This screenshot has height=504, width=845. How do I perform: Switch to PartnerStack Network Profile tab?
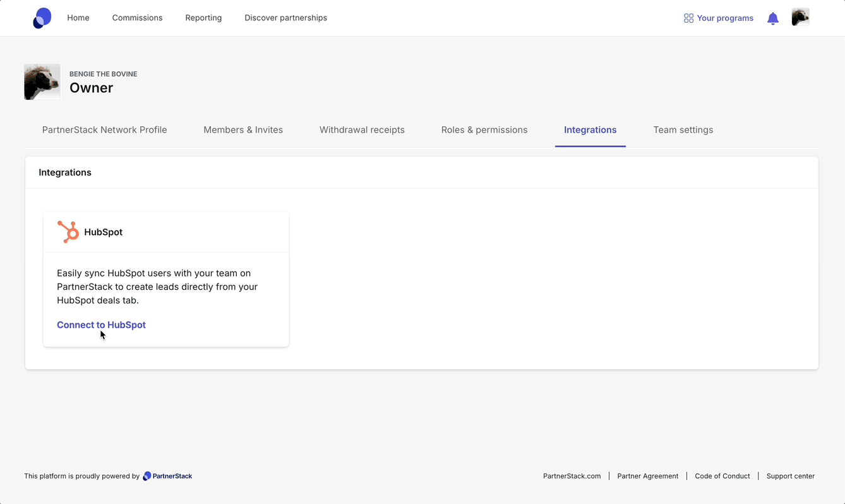(x=105, y=130)
